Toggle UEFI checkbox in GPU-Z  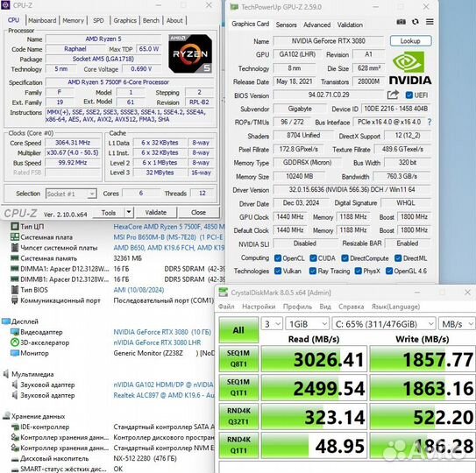[409, 95]
